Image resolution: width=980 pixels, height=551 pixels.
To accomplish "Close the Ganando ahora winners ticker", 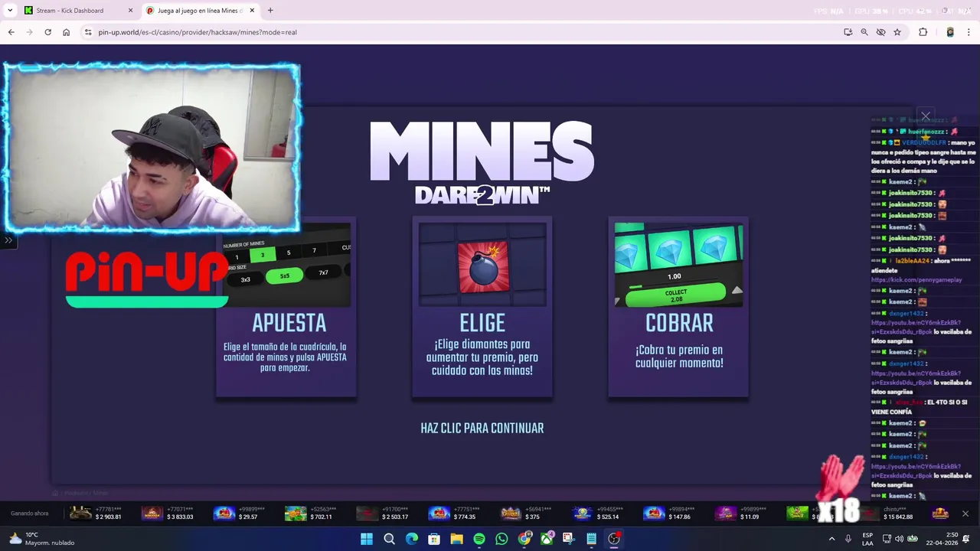I will pyautogui.click(x=965, y=514).
